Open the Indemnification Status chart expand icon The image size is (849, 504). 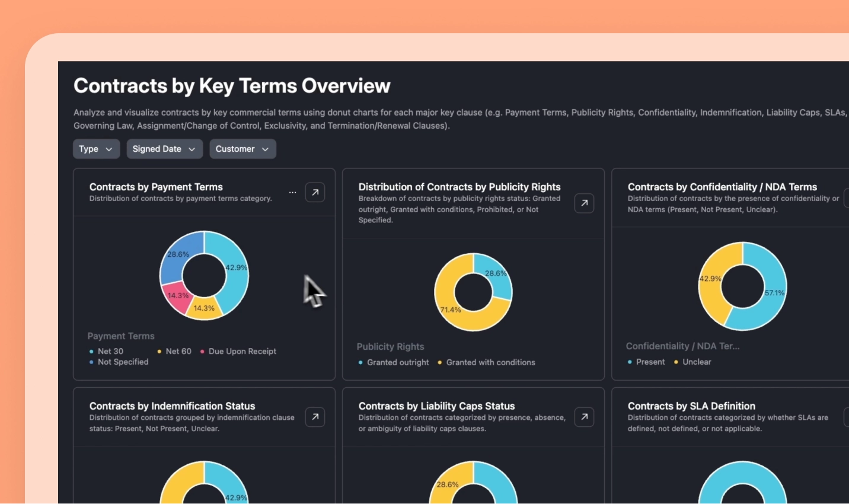coord(315,417)
